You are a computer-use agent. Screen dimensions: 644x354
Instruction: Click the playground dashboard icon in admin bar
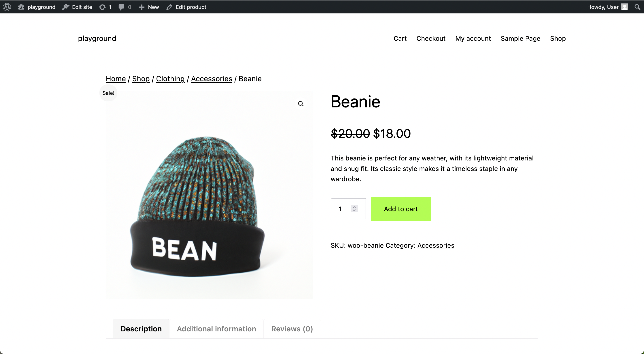point(21,7)
